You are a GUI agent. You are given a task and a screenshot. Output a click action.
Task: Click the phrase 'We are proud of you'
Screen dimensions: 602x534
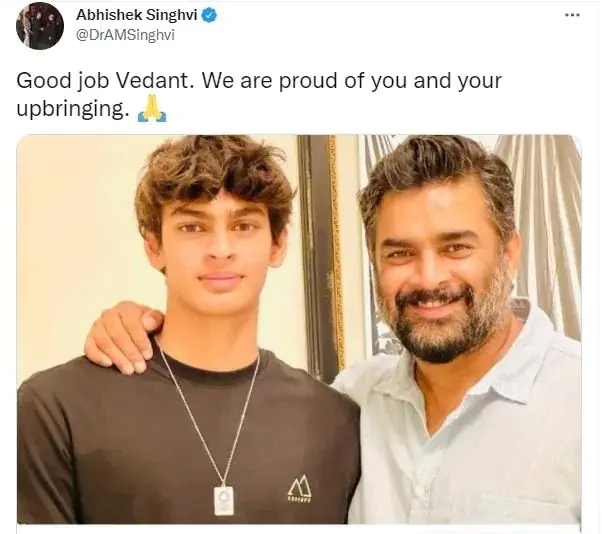point(304,81)
